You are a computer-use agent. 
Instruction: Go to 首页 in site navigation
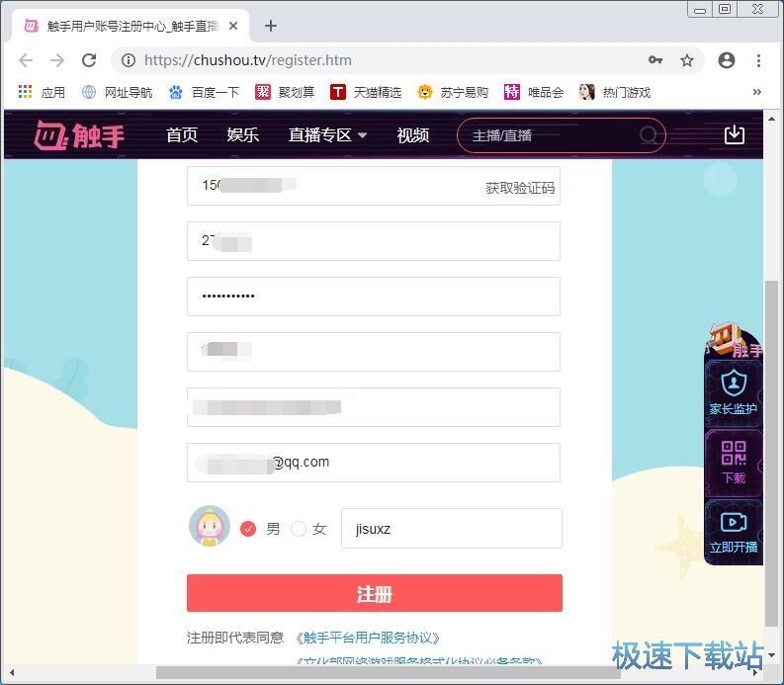tap(182, 135)
